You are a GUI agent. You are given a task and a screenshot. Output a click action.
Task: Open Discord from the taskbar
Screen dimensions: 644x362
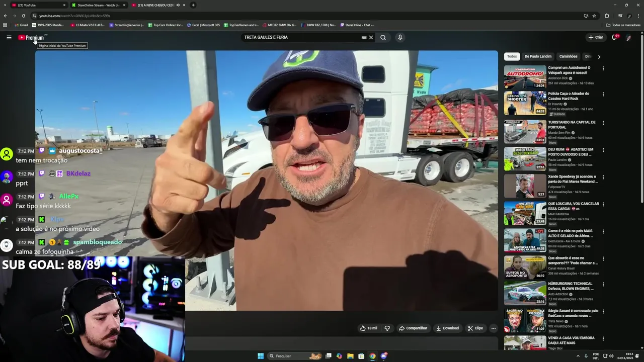[x=384, y=356]
